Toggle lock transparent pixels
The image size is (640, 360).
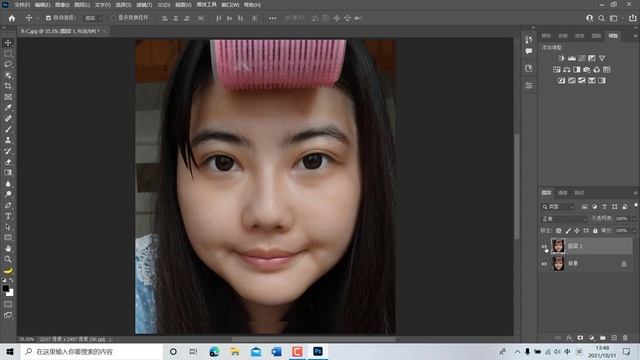click(x=558, y=231)
